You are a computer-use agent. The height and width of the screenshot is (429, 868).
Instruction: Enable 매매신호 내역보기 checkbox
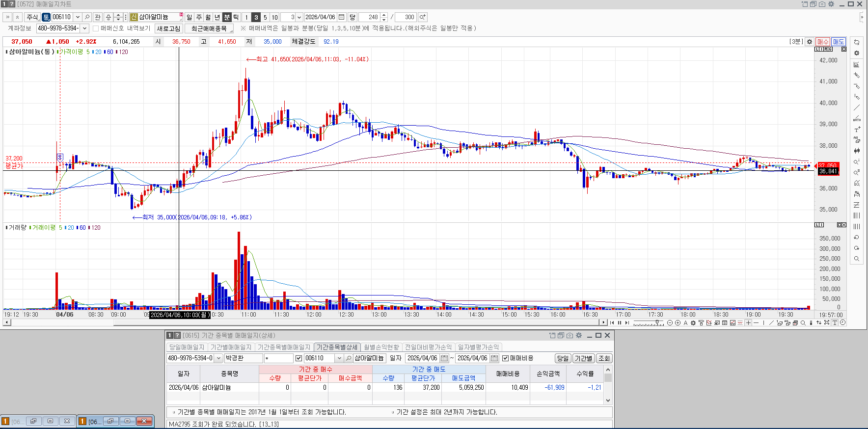coord(96,28)
